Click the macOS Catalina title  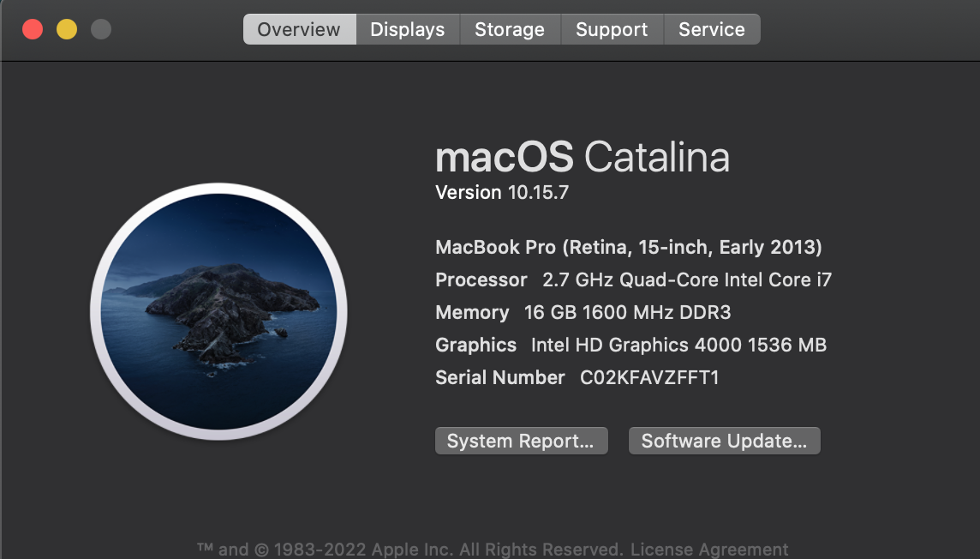(x=583, y=157)
